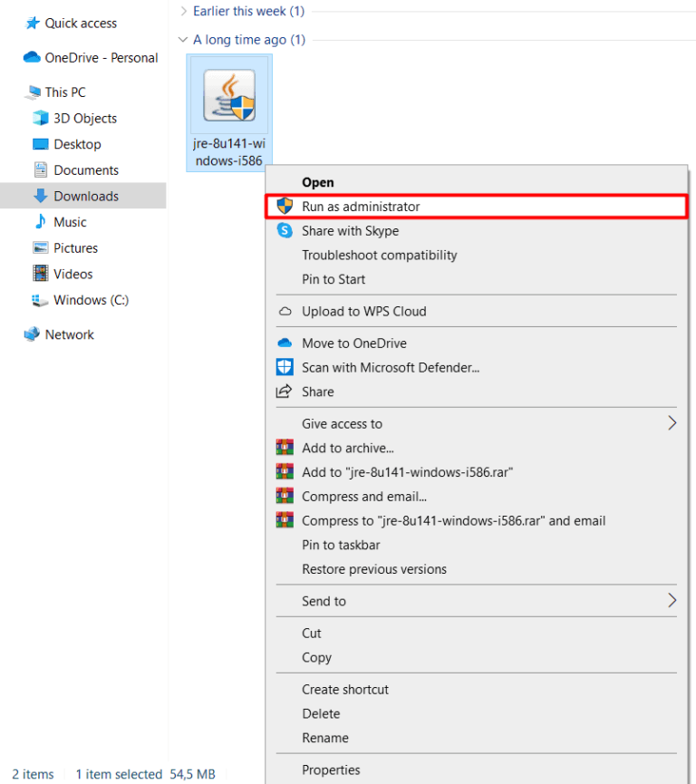Click the Music note icon
The width and height of the screenshot is (696, 784).
pyautogui.click(x=41, y=221)
